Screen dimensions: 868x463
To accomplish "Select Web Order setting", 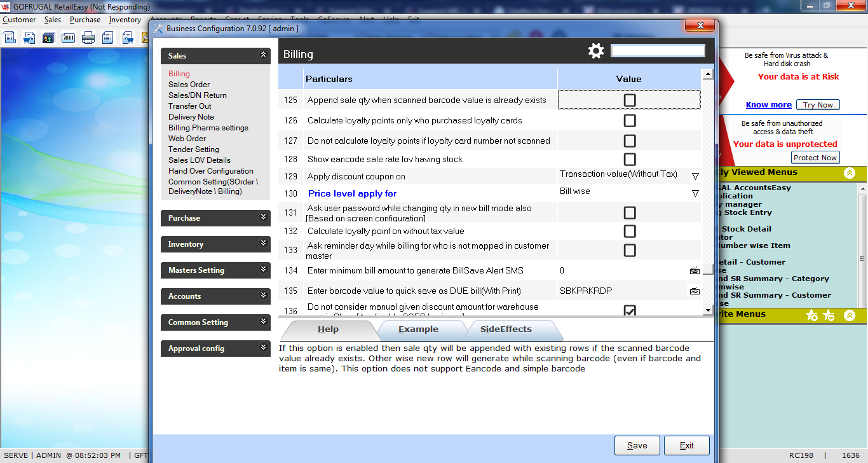I will (x=187, y=139).
